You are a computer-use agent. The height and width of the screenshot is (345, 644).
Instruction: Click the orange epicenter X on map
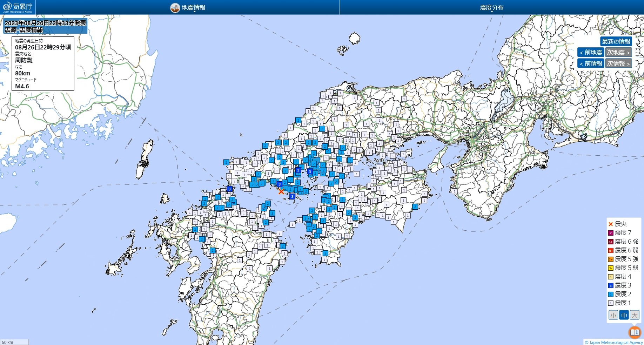pyautogui.click(x=281, y=191)
